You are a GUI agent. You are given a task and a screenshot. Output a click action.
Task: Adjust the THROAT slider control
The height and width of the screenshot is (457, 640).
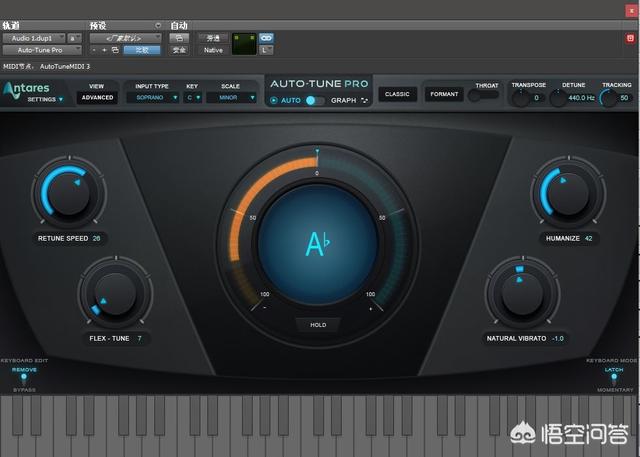483,95
